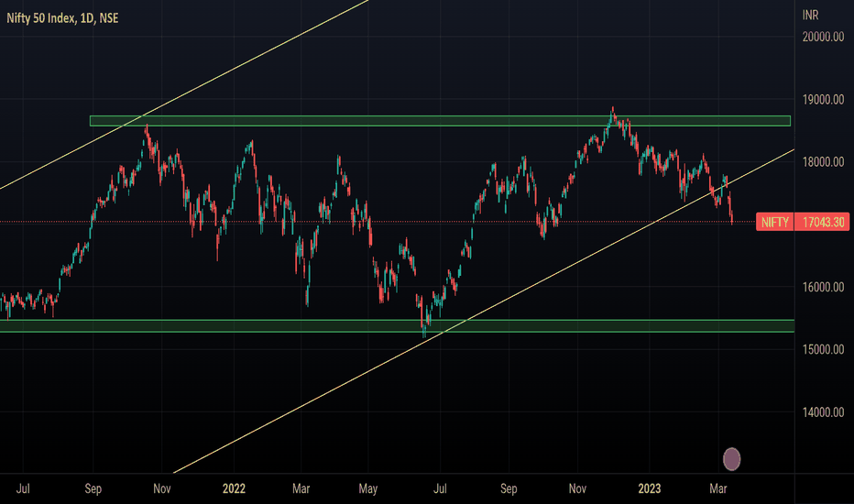Click the 2022 label on time axis
The image size is (854, 504).
[x=235, y=488]
